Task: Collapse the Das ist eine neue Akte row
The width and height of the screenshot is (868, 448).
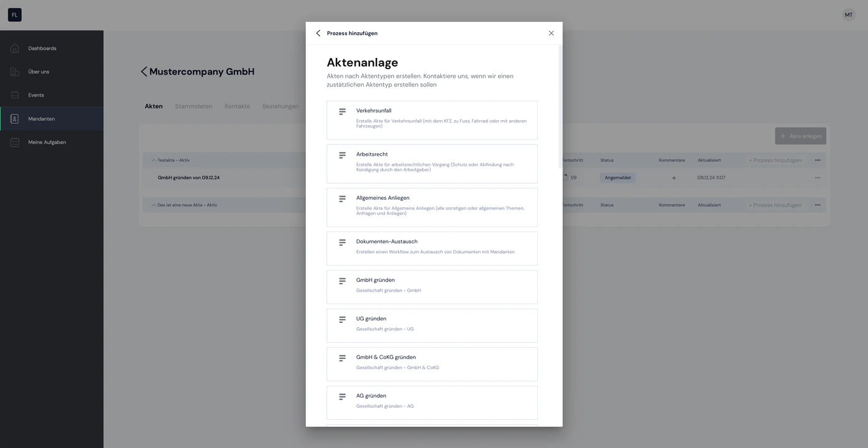Action: tap(154, 205)
